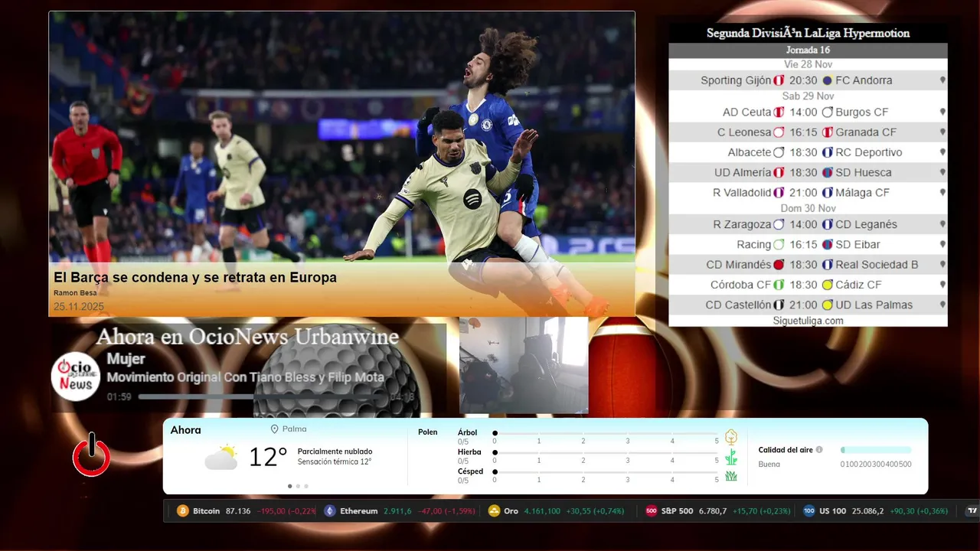Click the tree pollen icon beside Árbol
Image resolution: width=980 pixels, height=551 pixels.
pos(731,437)
